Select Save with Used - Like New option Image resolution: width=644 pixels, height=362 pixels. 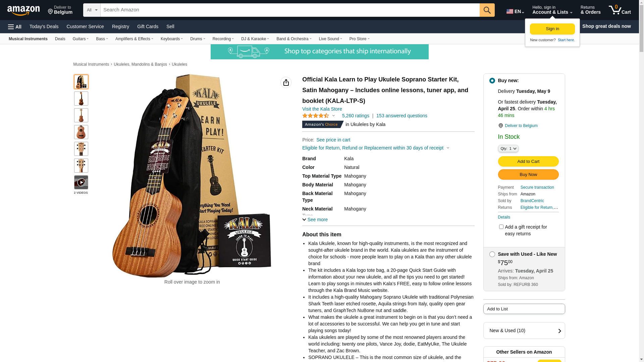point(492,254)
